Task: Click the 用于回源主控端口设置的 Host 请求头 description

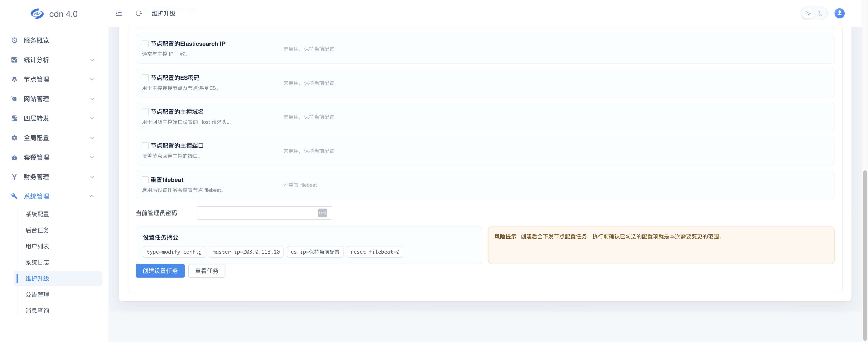Action: click(x=186, y=122)
